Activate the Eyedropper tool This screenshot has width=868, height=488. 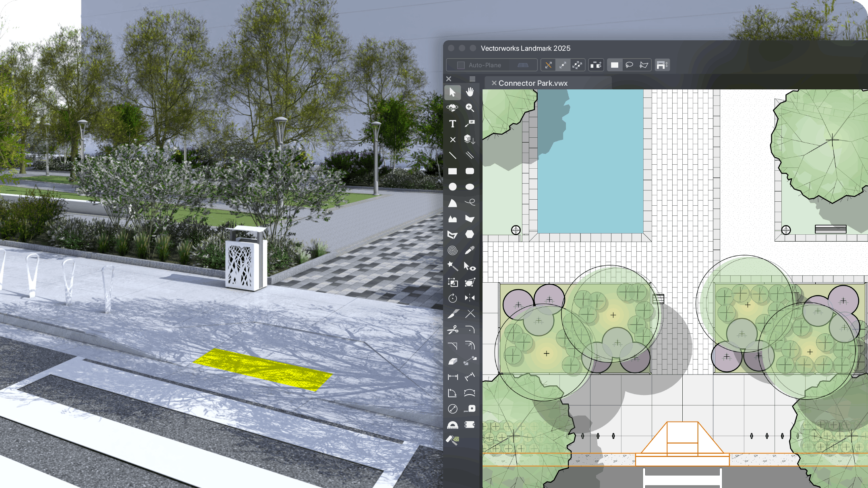(470, 250)
